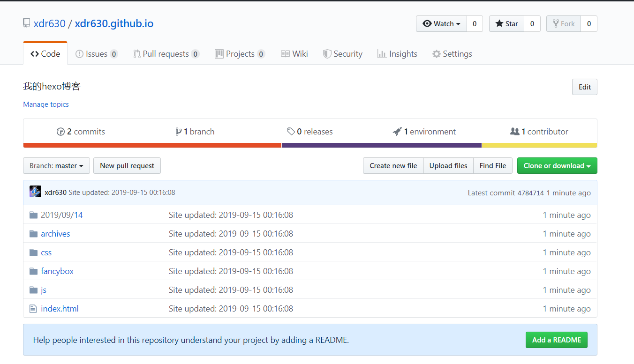
Task: Switch to the Code tab
Action: (45, 54)
